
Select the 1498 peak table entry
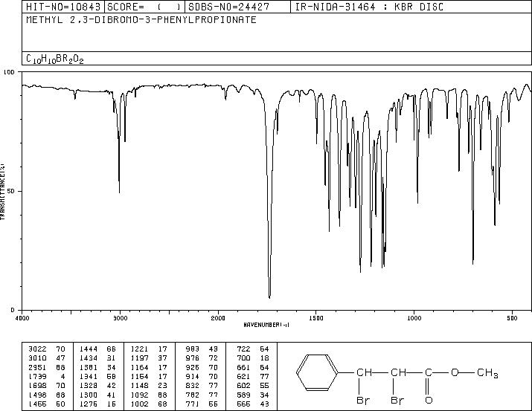click(x=47, y=395)
